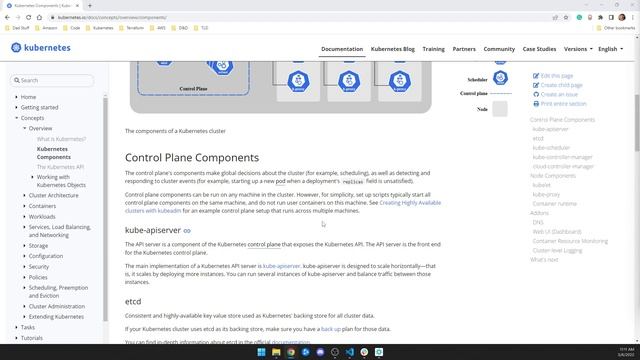Click the share page icon in address bar
This screenshot has height=360, width=640.
pyautogui.click(x=555, y=18)
